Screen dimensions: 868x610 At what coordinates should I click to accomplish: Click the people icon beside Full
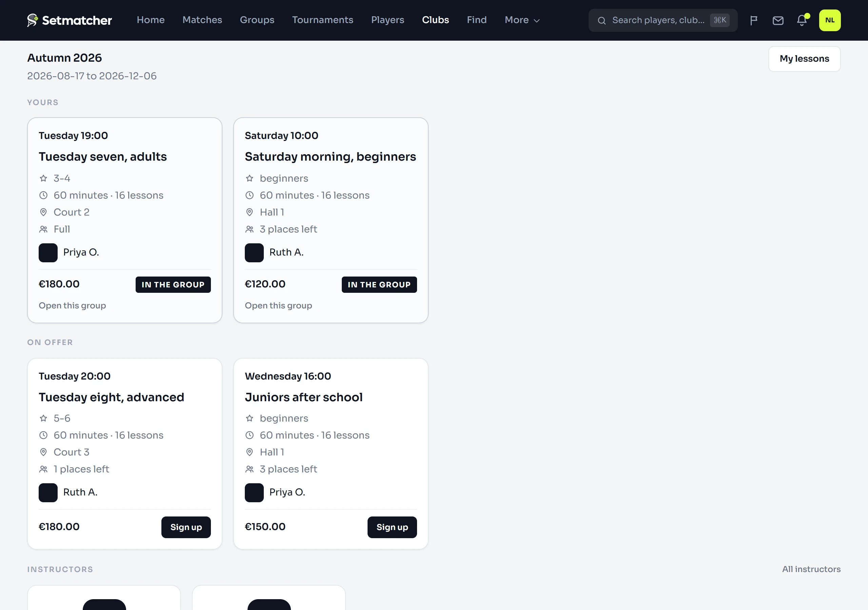(x=43, y=229)
